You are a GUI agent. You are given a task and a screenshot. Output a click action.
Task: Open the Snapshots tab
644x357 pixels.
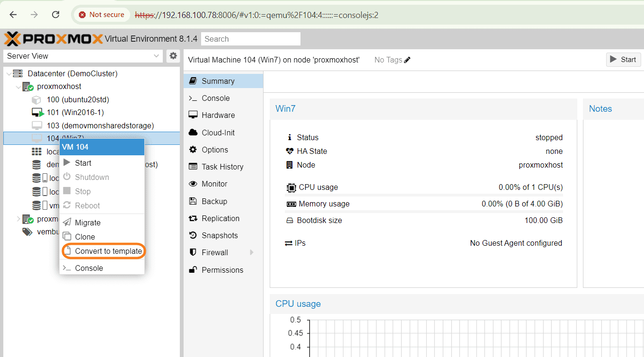[223, 235]
